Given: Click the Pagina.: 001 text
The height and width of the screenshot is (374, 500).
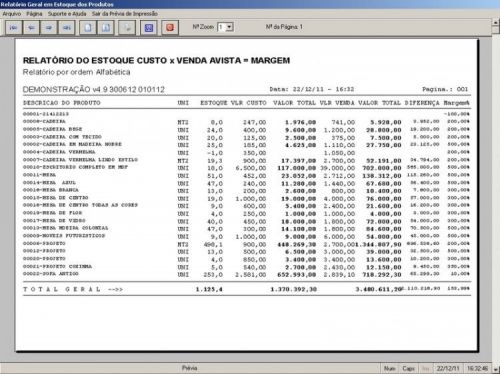Looking at the screenshot, I should [x=445, y=89].
